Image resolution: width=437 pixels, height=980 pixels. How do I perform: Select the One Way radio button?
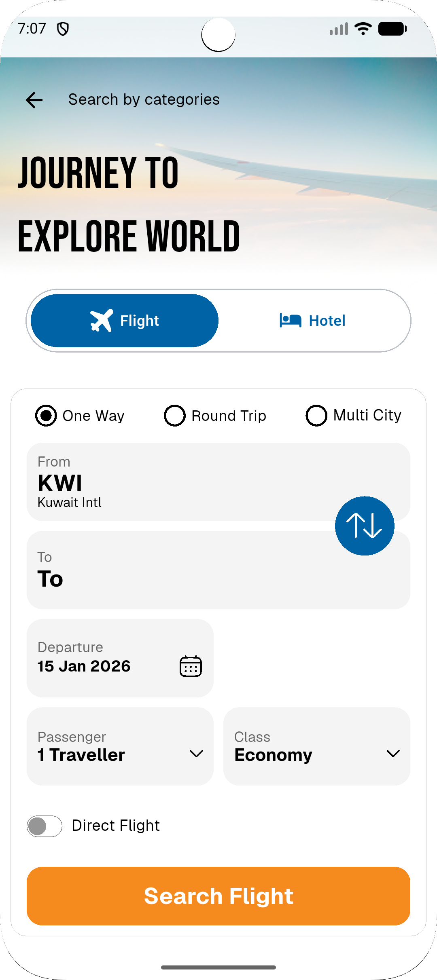(46, 416)
